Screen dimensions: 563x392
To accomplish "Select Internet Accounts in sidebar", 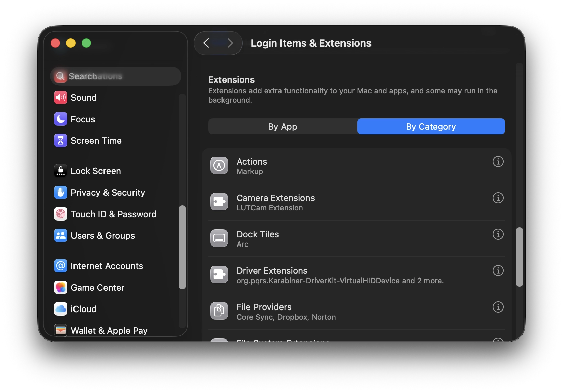I will click(107, 266).
